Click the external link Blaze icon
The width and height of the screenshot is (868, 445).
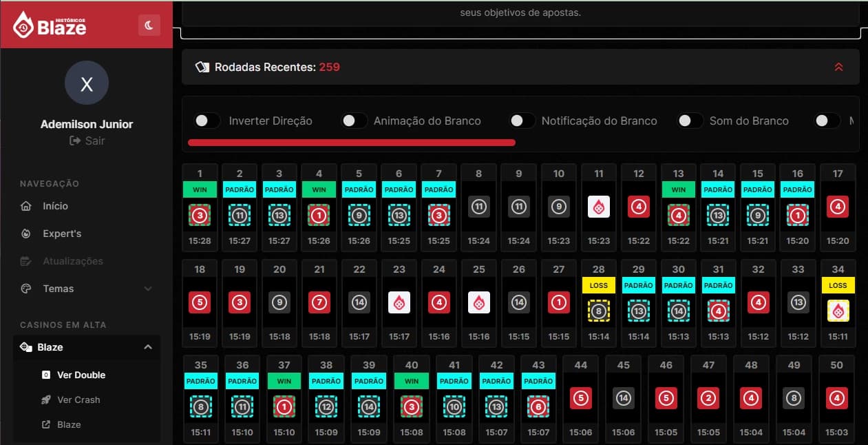(x=46, y=425)
